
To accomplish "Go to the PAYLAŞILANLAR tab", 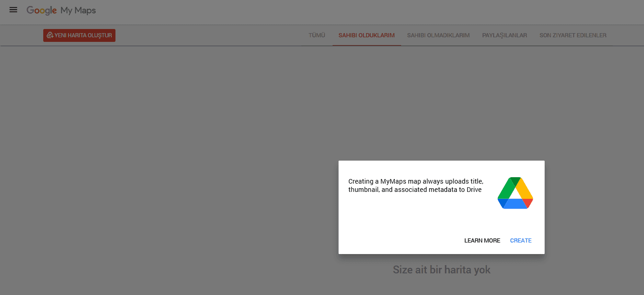I will pyautogui.click(x=504, y=35).
